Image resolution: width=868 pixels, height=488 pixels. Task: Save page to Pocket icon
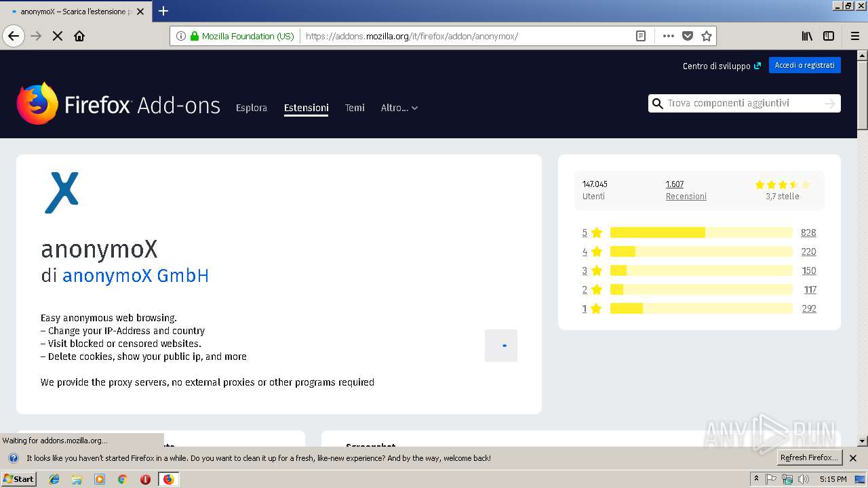click(x=688, y=36)
